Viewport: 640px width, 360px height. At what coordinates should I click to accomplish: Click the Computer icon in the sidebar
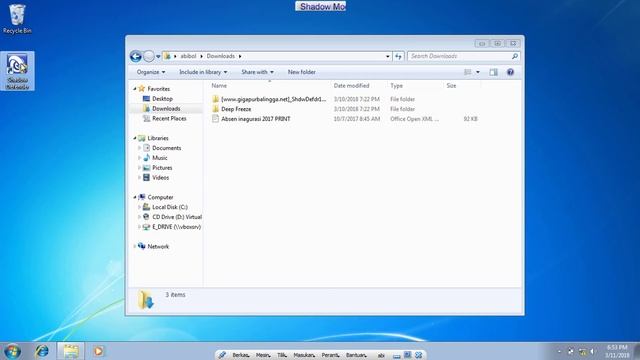coord(142,197)
